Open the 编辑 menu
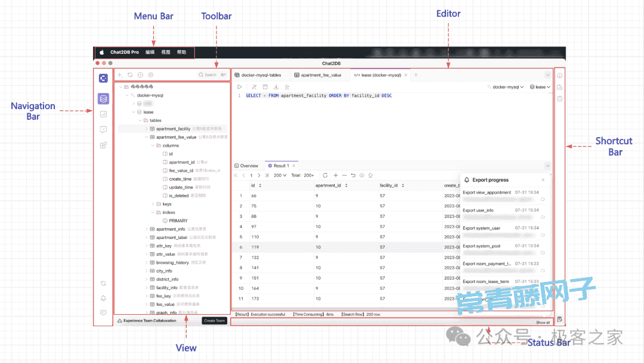The image size is (644, 363). pyautogui.click(x=150, y=52)
